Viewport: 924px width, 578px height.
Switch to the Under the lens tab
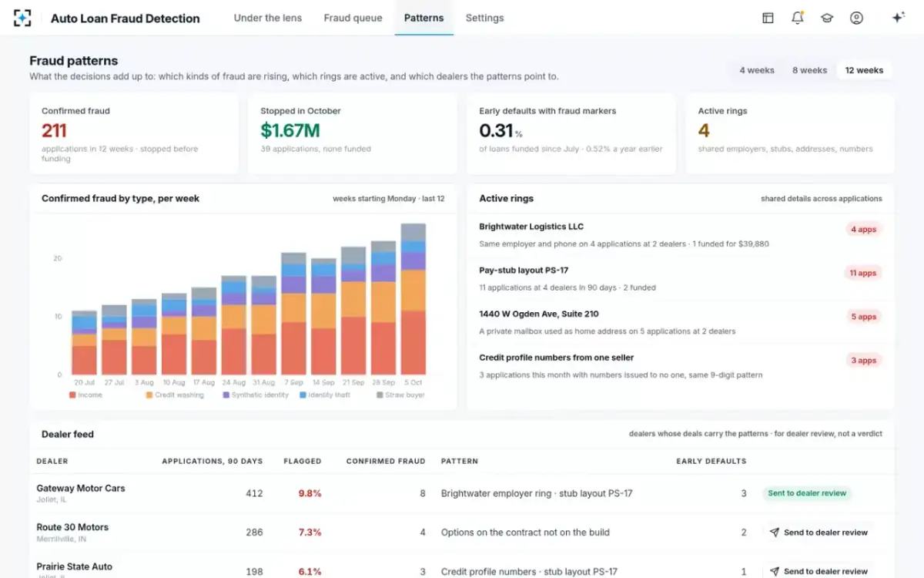pyautogui.click(x=268, y=18)
